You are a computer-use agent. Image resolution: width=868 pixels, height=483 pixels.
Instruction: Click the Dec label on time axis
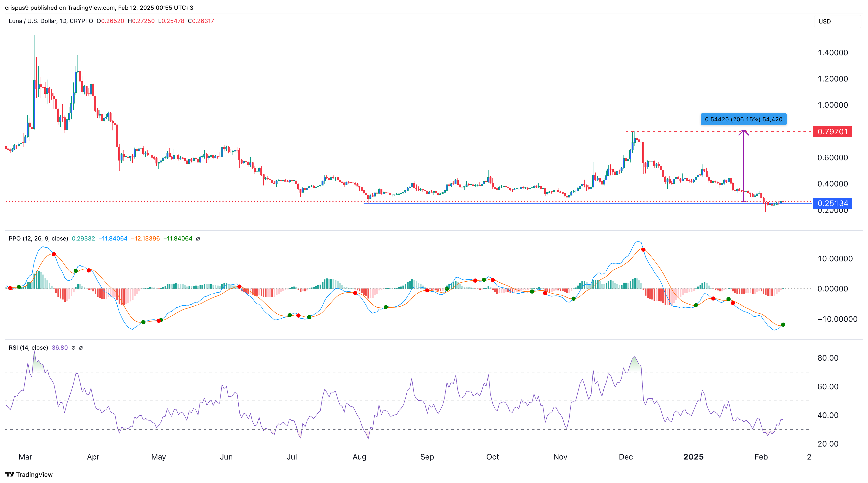click(626, 457)
